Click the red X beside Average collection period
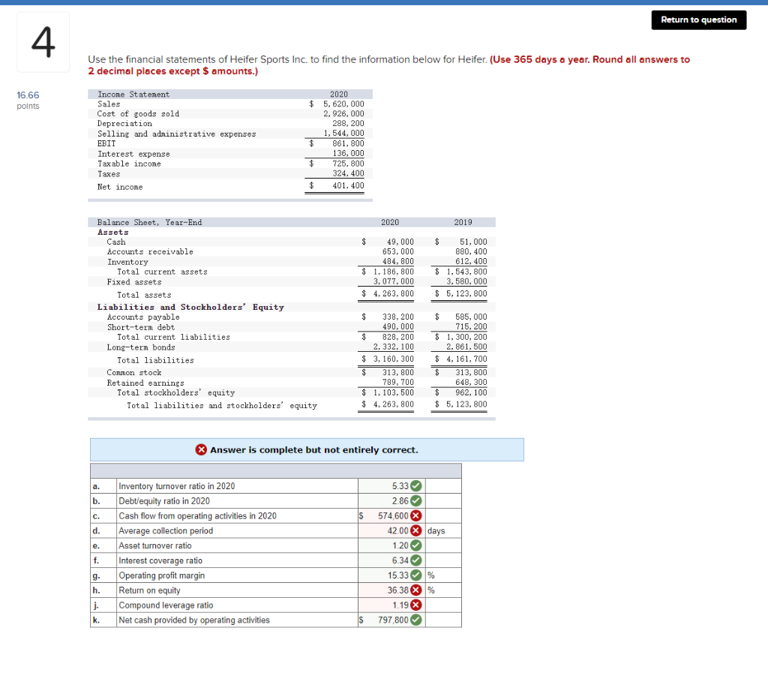The image size is (768, 700). tap(415, 530)
